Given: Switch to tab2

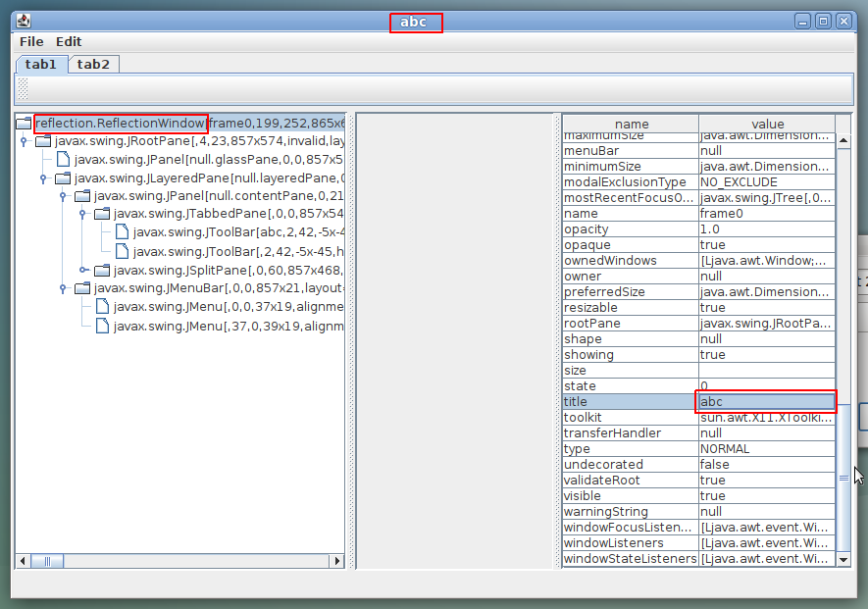Looking at the screenshot, I should tap(93, 64).
